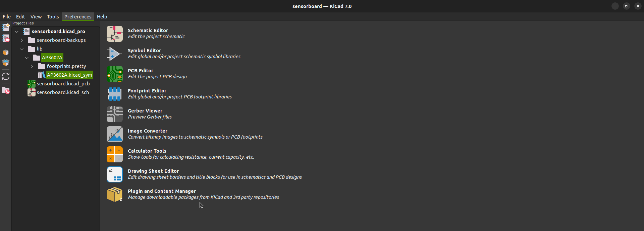The height and width of the screenshot is (231, 644).
Task: Expand the sensorboard-backups folder
Action: click(22, 40)
